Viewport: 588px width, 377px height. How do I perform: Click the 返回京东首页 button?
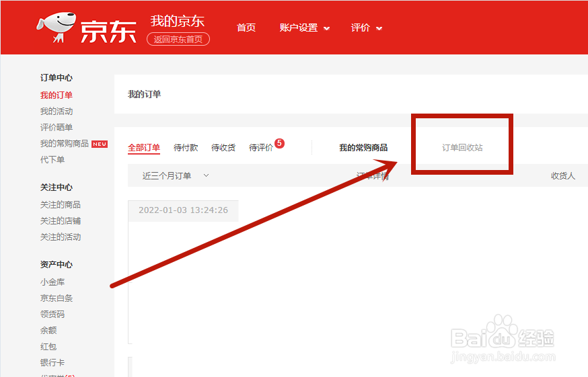(x=178, y=40)
